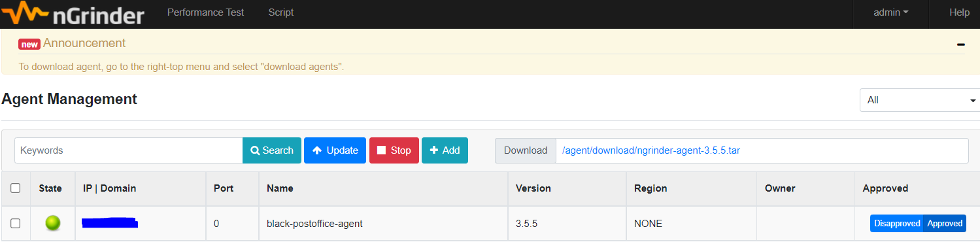Click the Update agents button
980x242 pixels.
335,150
